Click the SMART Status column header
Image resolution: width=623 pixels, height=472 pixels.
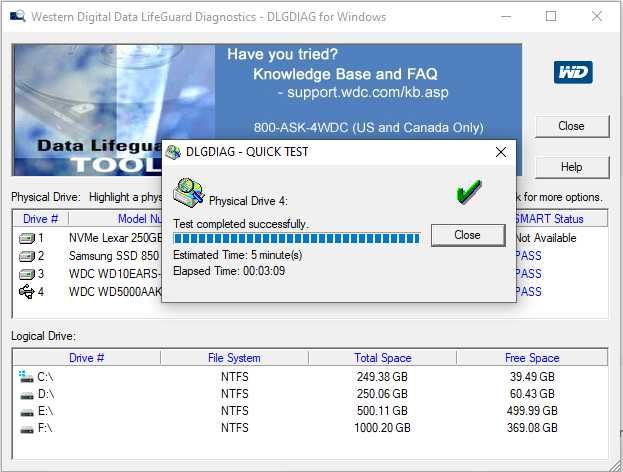click(561, 219)
